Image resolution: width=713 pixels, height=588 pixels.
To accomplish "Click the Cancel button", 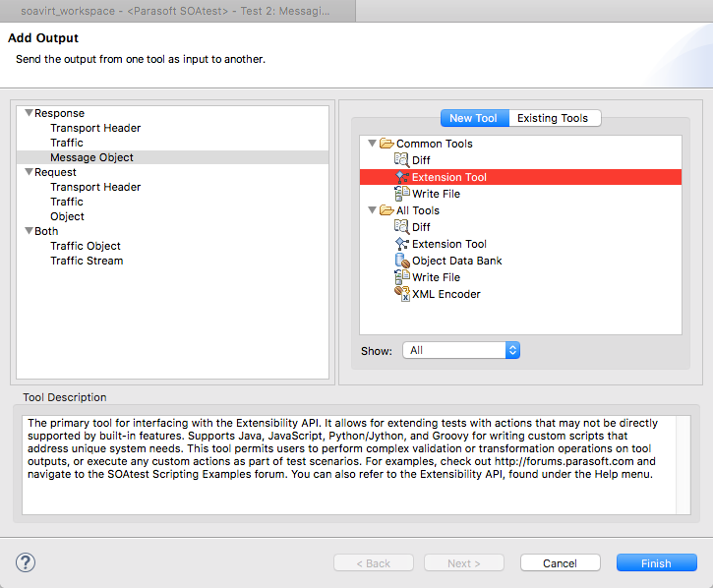I will coord(560,563).
